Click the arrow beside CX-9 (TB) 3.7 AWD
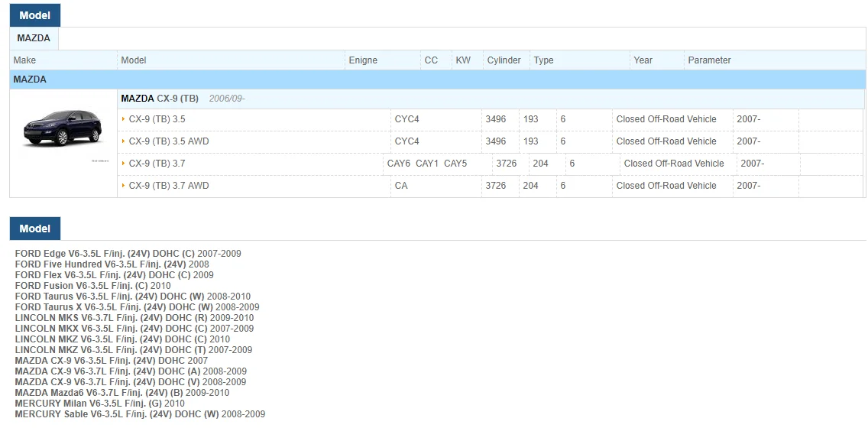868x428 pixels. click(123, 186)
